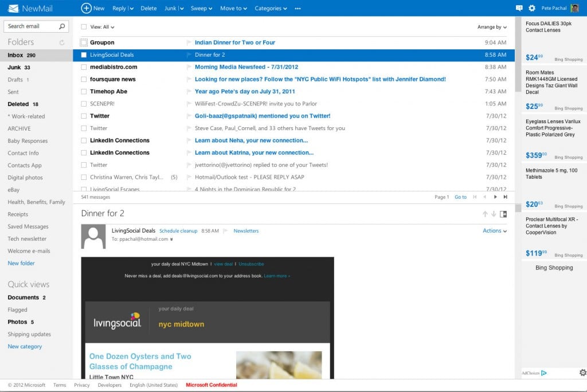Toggle the select-all checkbox

[x=84, y=26]
